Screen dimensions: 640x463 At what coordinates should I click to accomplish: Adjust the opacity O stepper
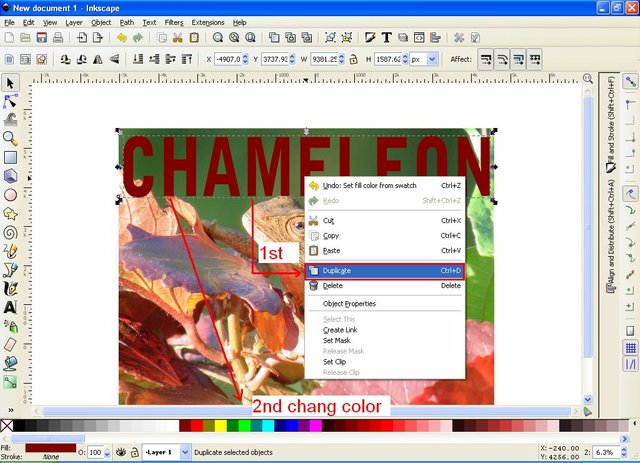[x=107, y=452]
